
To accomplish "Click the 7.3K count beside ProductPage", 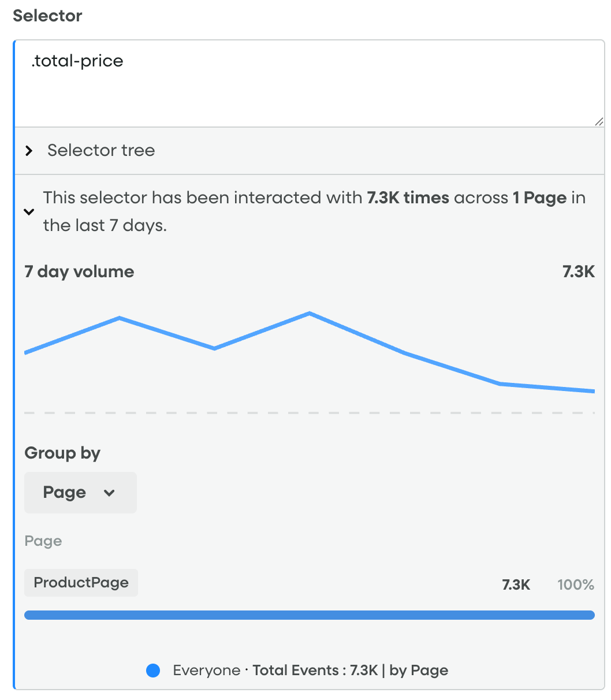I will click(x=516, y=585).
